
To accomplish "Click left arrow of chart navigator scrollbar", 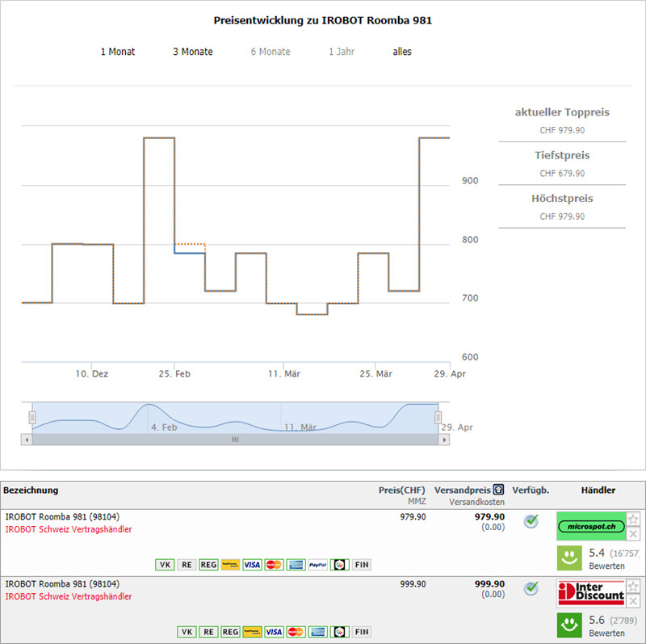I will pyautogui.click(x=27, y=440).
